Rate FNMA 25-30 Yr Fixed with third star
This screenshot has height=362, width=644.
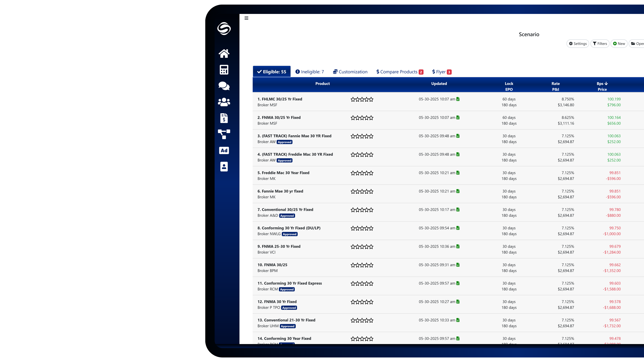pyautogui.click(x=362, y=247)
